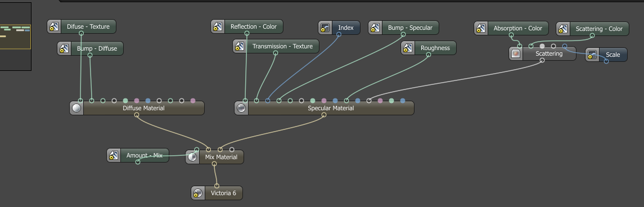
Task: Select the Roughness node label
Action: [x=435, y=48]
